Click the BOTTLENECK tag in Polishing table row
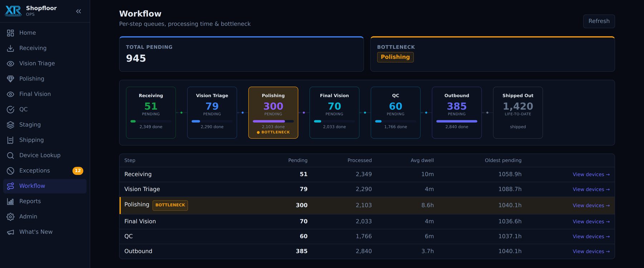The image size is (644, 268). (x=170, y=205)
